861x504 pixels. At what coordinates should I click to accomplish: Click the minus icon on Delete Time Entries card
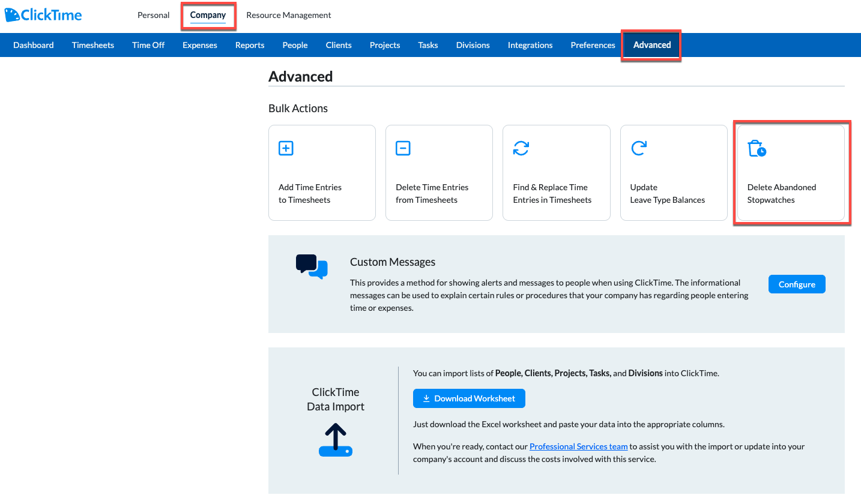click(x=403, y=148)
